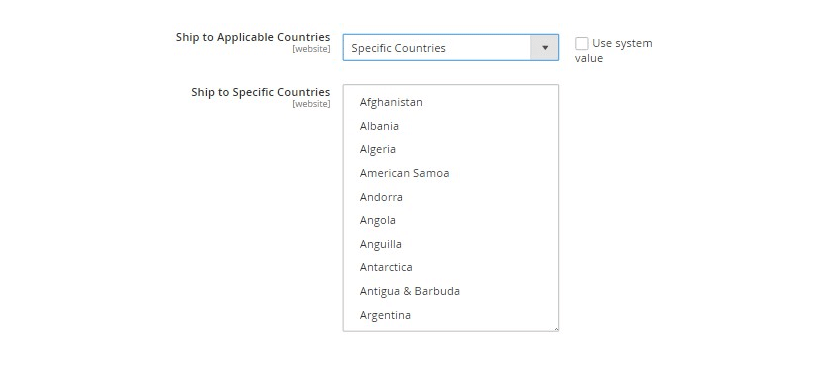Choose Angola from the country list

click(377, 220)
